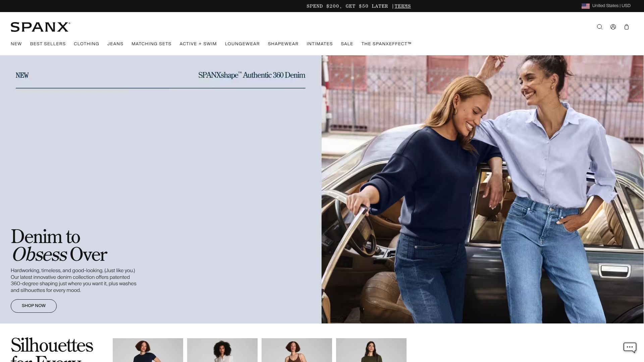Click the hero image of two women
644x362 pixels.
pos(482,189)
